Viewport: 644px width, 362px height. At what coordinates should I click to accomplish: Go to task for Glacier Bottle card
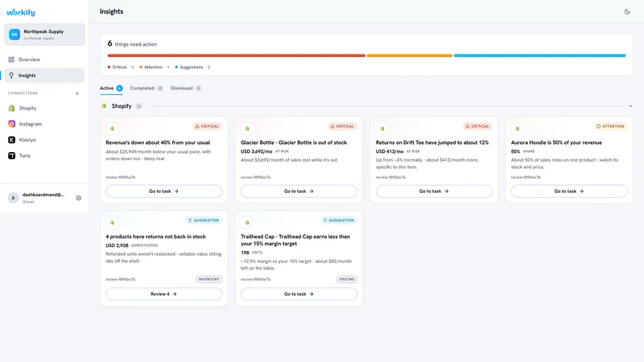click(299, 191)
